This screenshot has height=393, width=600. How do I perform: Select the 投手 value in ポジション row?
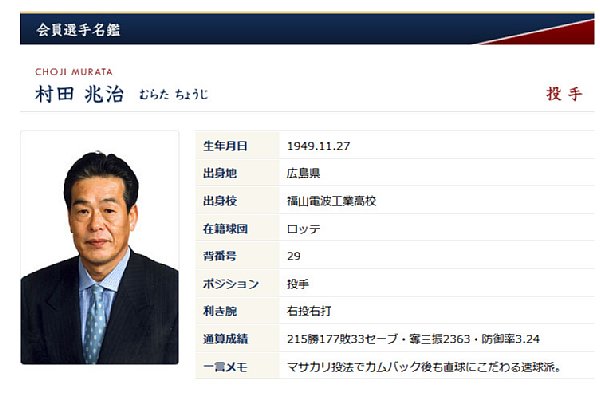click(298, 284)
